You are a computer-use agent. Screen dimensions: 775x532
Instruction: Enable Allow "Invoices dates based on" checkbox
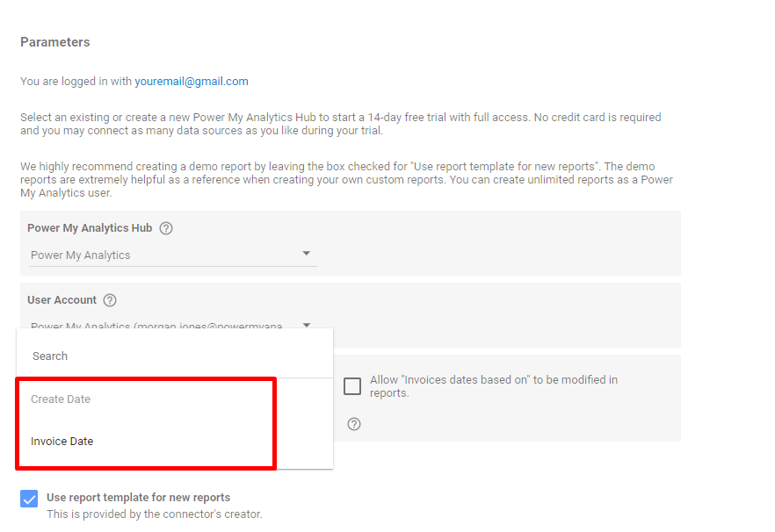(x=352, y=386)
